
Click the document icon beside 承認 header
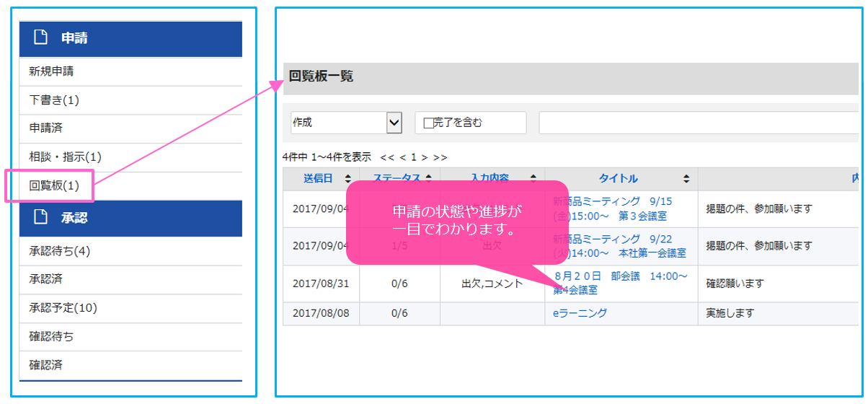(40, 216)
